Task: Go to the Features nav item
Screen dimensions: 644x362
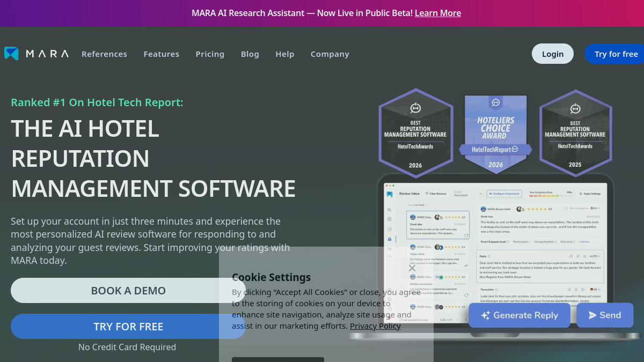Action: [x=162, y=54]
